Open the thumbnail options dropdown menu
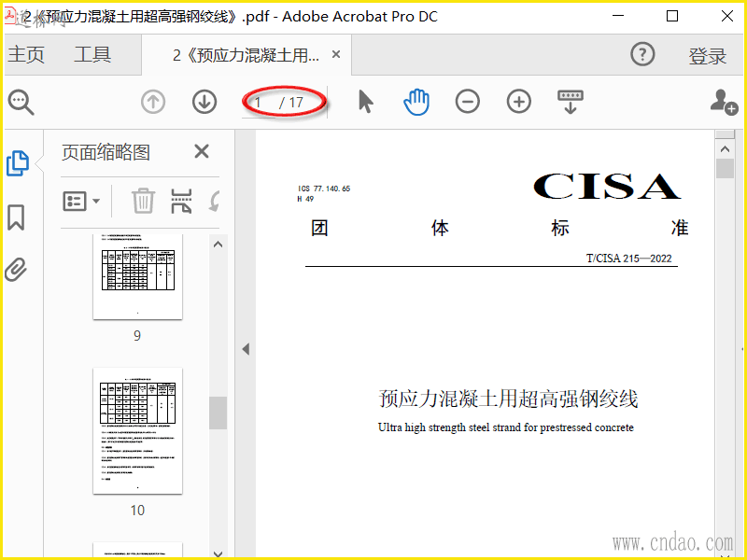Screen dimensions: 747x560 (81, 202)
